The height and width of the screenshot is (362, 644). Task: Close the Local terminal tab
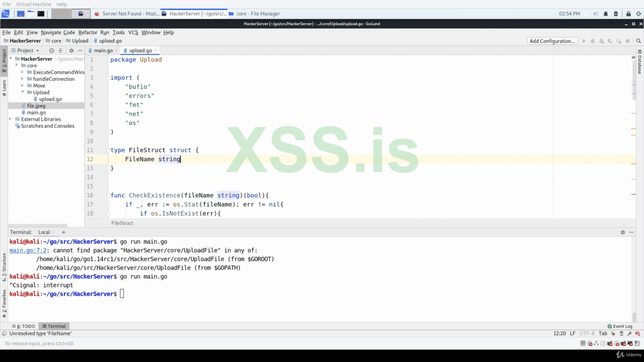coord(54,232)
